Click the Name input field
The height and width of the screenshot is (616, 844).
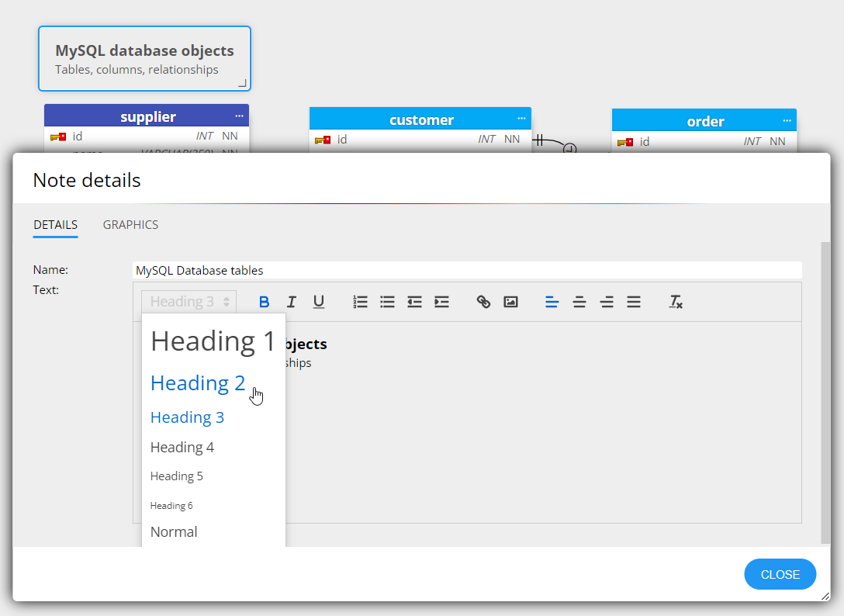click(465, 270)
